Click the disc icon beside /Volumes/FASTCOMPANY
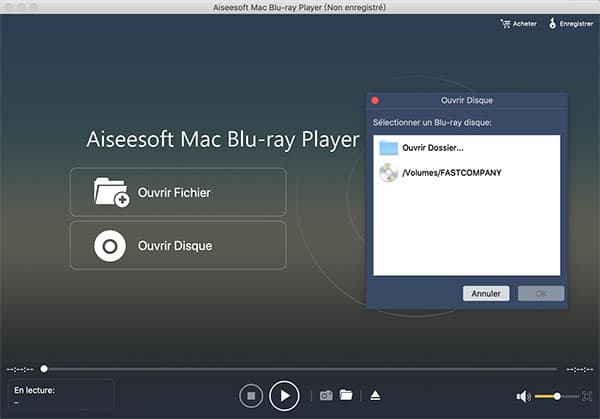Screen dimensions: 600x419 pyautogui.click(x=388, y=173)
